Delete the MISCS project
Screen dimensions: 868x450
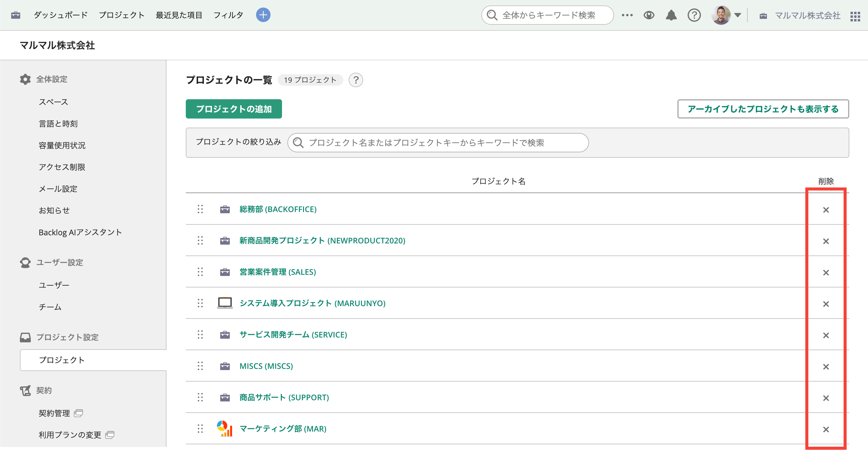coord(825,366)
